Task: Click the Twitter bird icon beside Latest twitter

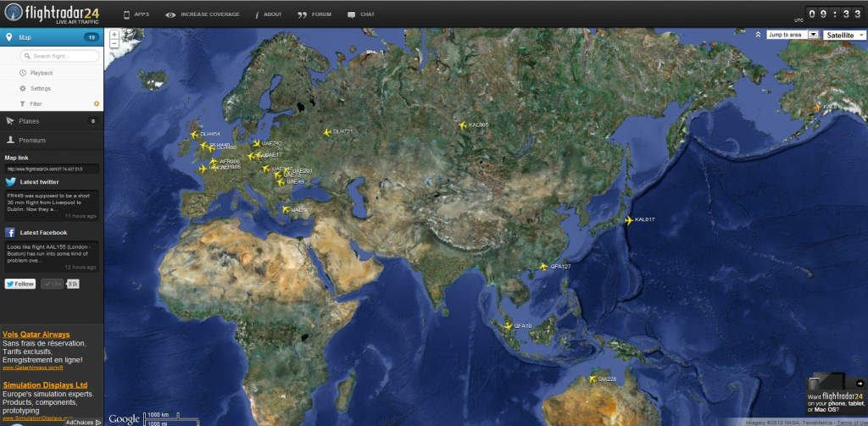Action: [x=10, y=181]
